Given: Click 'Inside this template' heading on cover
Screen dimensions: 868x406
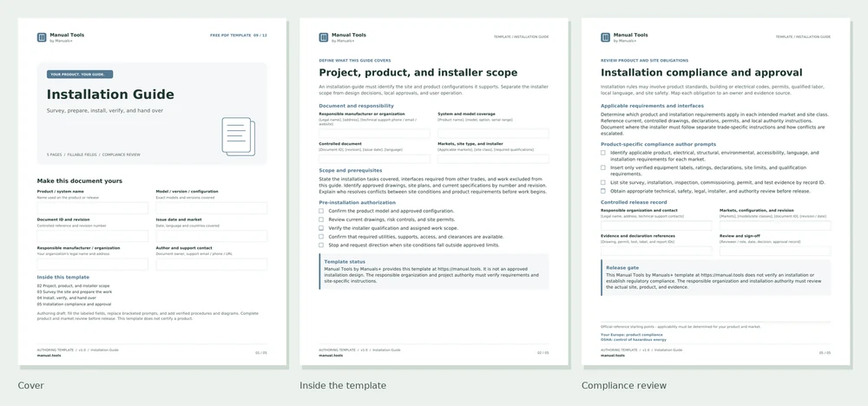Looking at the screenshot, I should click(63, 277).
